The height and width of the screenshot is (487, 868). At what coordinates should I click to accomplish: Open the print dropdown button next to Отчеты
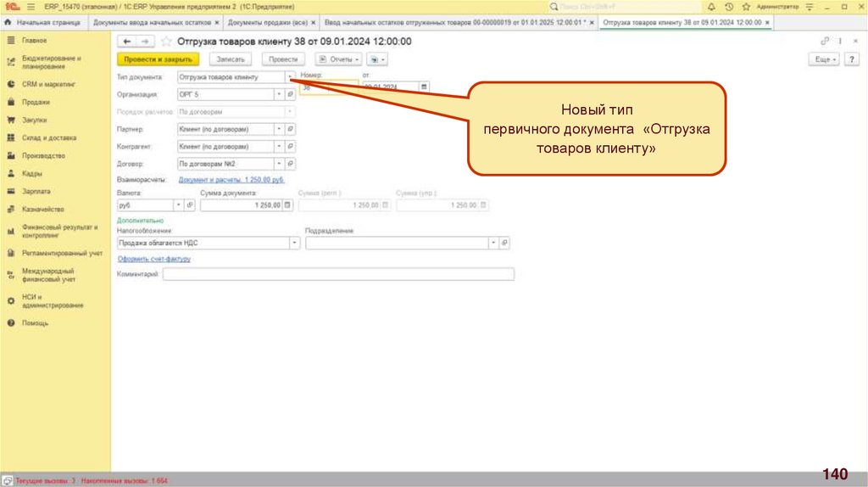(x=377, y=59)
